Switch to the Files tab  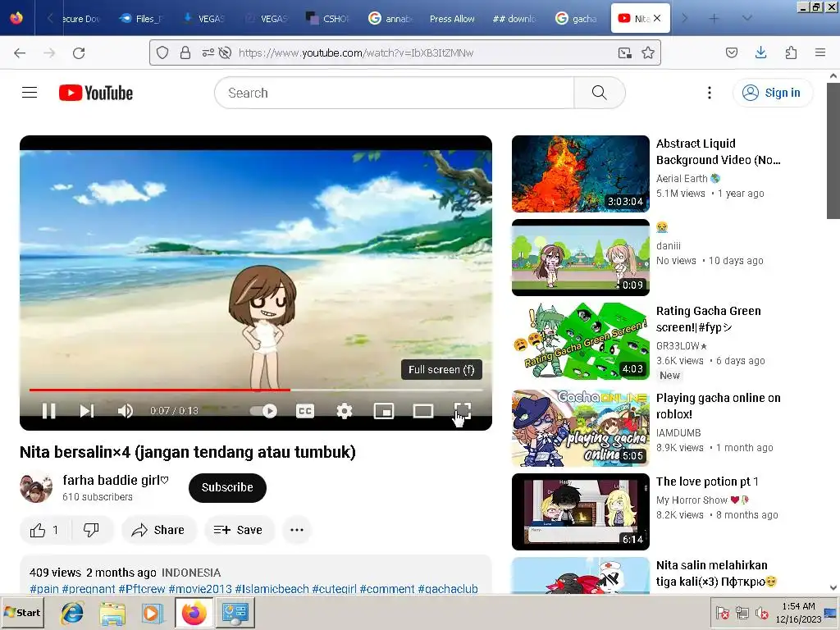pos(142,18)
